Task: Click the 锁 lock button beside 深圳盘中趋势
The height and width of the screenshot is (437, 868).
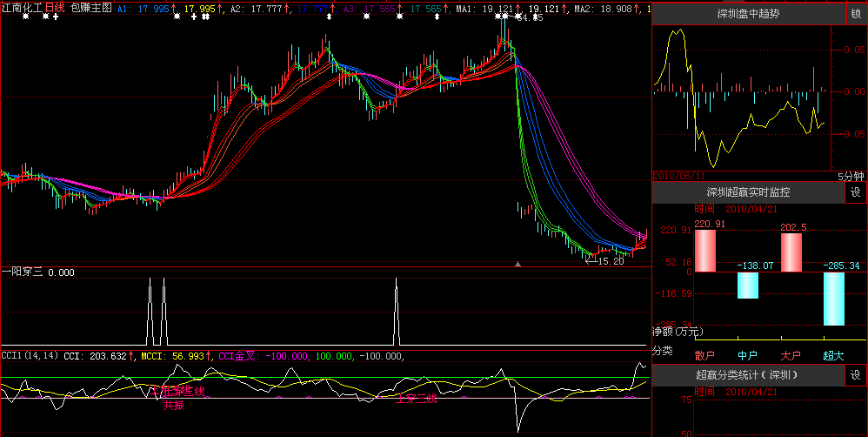Action: pos(856,14)
